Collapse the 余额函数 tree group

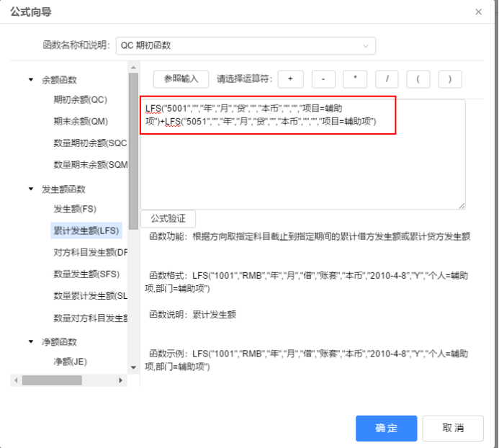point(31,80)
